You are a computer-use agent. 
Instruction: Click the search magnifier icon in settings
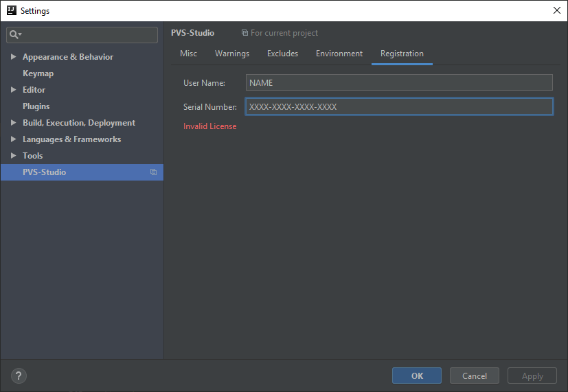tap(15, 34)
